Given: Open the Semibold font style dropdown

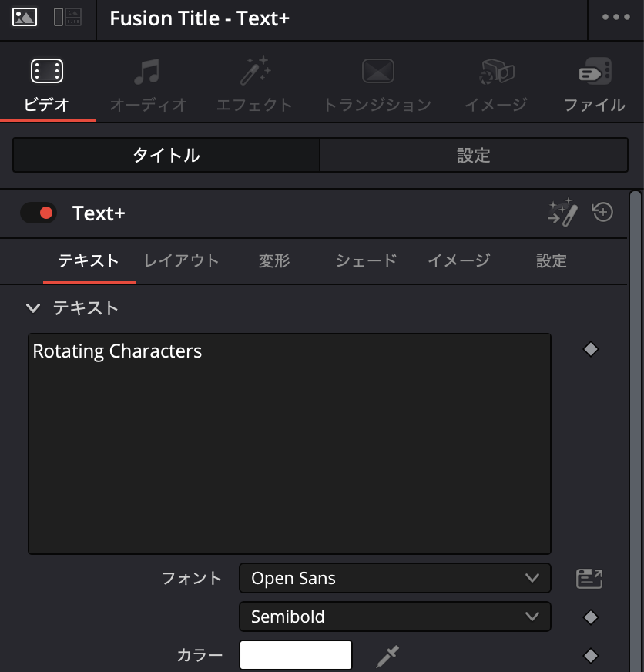Looking at the screenshot, I should [394, 617].
